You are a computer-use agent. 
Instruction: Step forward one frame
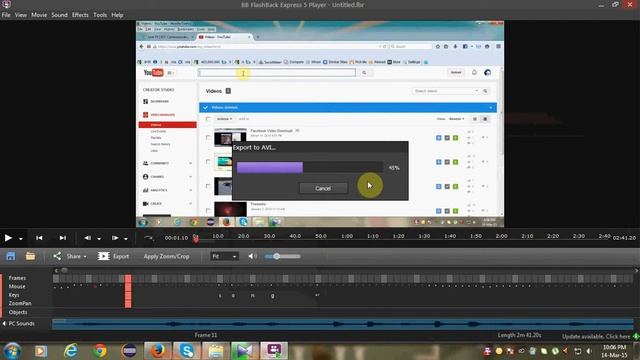click(x=115, y=238)
